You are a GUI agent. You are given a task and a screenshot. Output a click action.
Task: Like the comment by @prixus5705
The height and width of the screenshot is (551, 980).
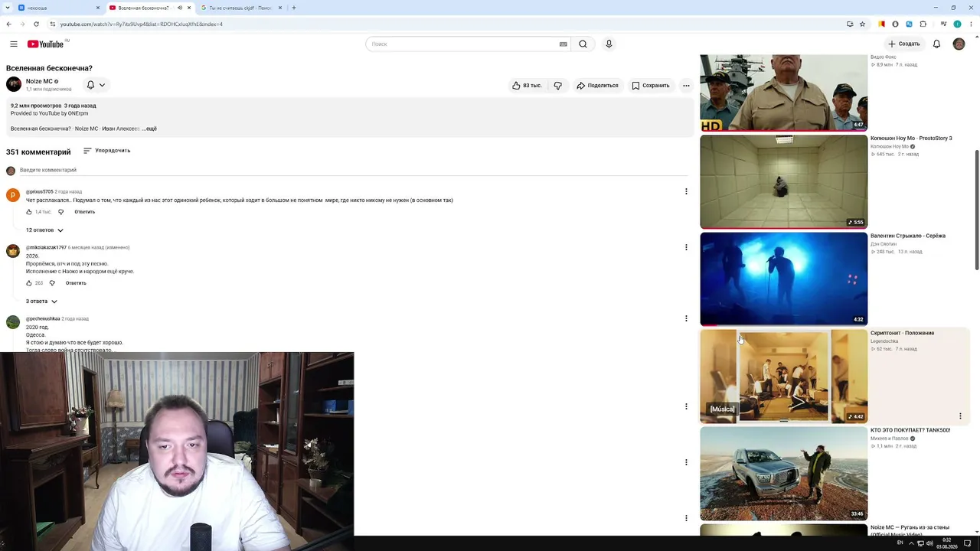pos(29,212)
